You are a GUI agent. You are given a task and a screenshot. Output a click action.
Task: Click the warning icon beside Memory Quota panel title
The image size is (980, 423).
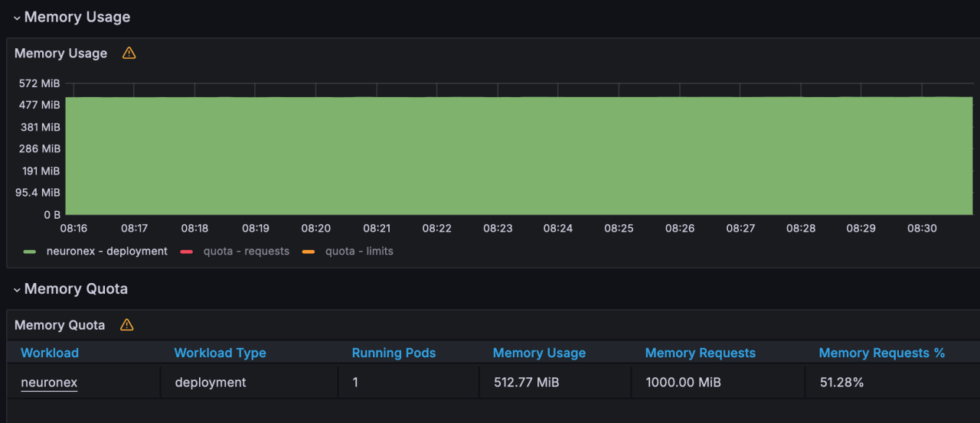coord(126,325)
